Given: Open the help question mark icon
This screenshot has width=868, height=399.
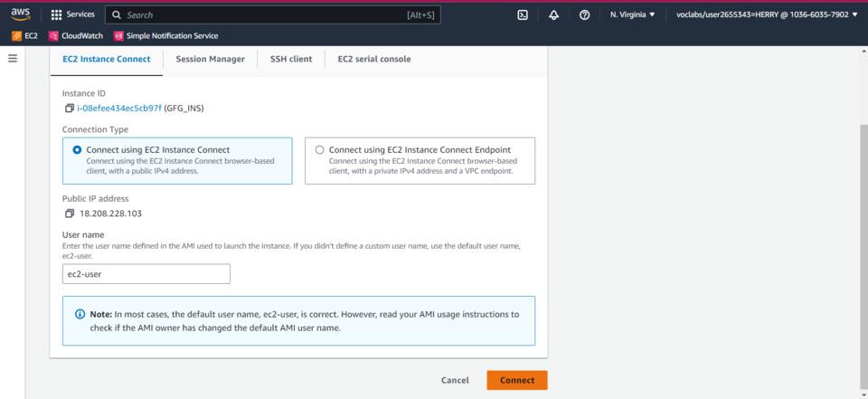Looking at the screenshot, I should pyautogui.click(x=584, y=14).
